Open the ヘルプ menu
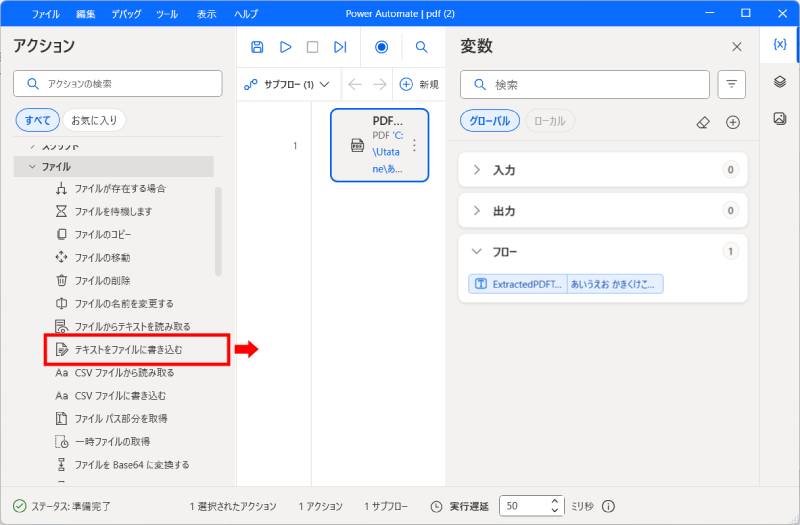800x525 pixels. [246, 14]
